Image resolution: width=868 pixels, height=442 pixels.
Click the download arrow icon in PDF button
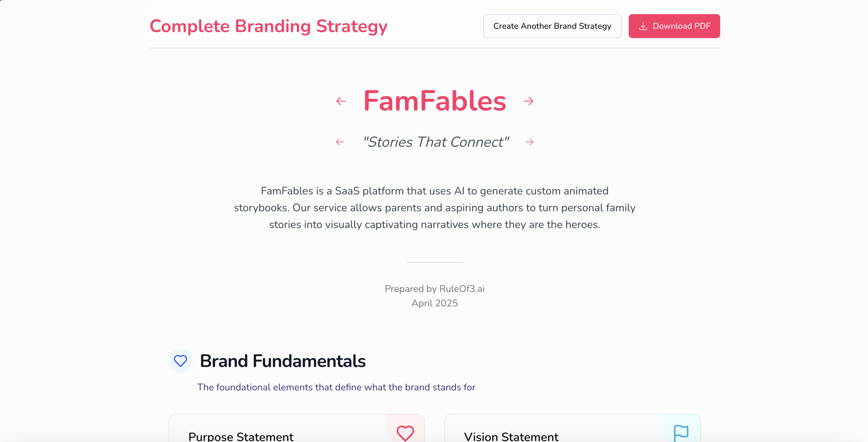[x=643, y=26]
